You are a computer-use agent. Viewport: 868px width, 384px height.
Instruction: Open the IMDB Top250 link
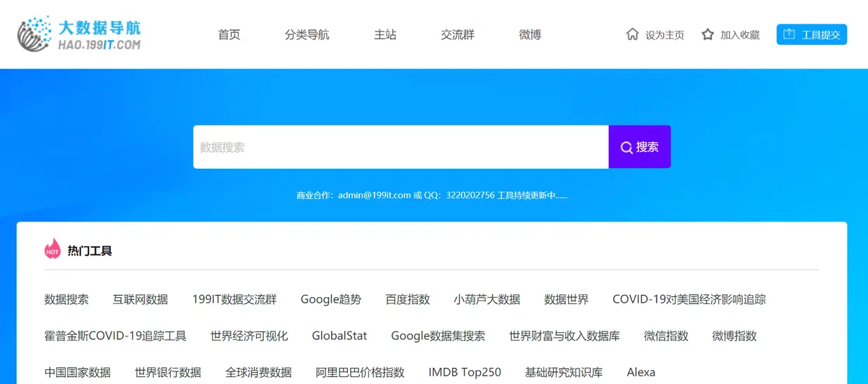coord(465,372)
